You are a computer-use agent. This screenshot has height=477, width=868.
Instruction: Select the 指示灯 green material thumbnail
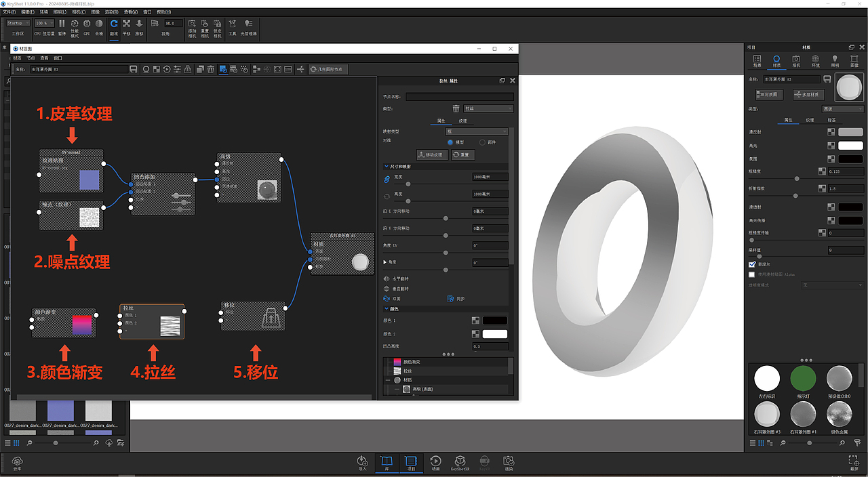(x=803, y=378)
